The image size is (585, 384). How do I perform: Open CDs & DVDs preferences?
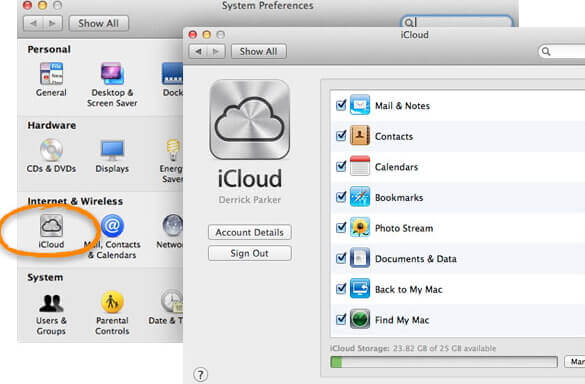point(51,150)
